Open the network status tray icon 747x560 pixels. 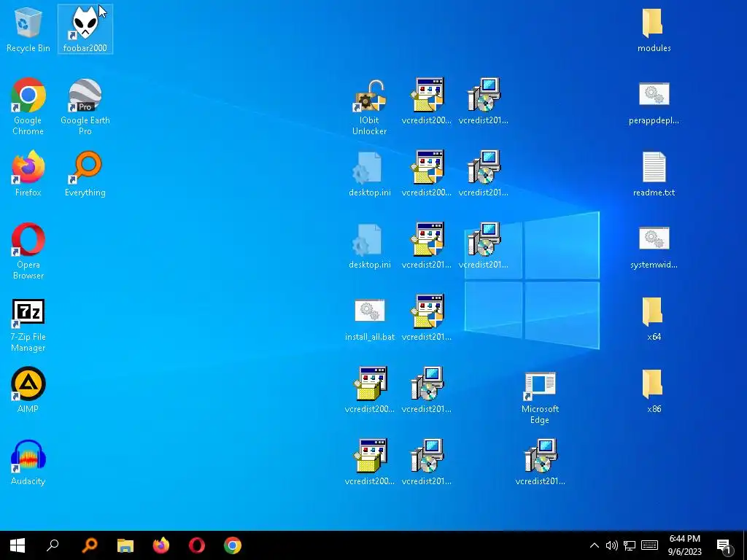point(630,545)
